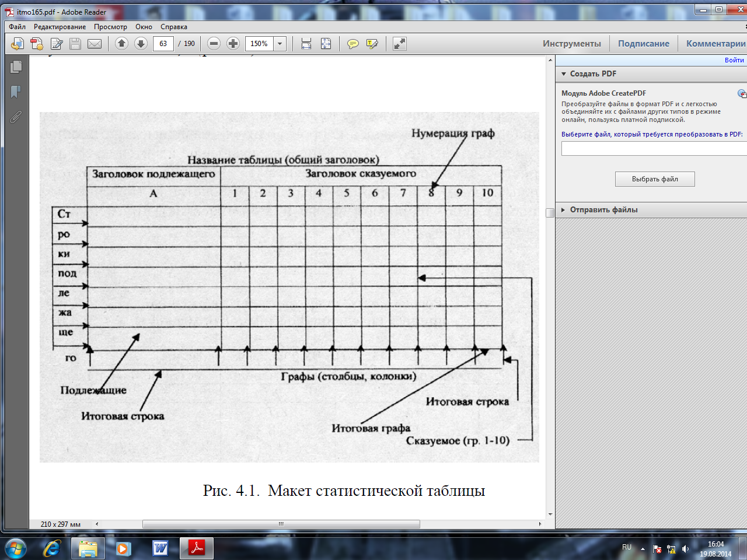Click the RU language indicator
The height and width of the screenshot is (560, 747).
point(627,547)
